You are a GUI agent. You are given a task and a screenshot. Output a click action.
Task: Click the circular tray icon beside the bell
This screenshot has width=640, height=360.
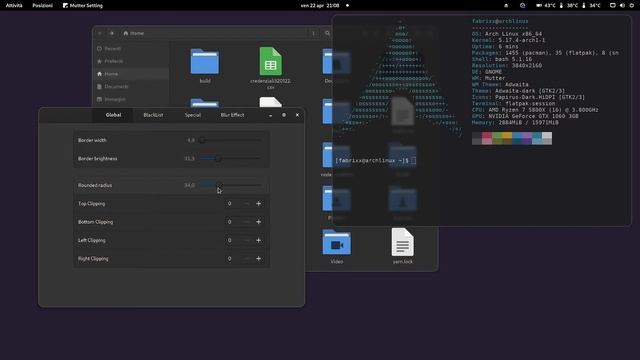522,5
